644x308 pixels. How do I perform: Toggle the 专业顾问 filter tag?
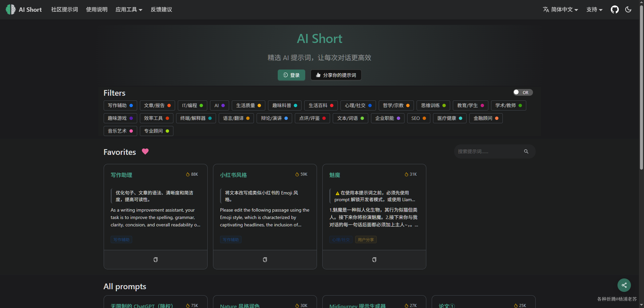click(x=157, y=131)
